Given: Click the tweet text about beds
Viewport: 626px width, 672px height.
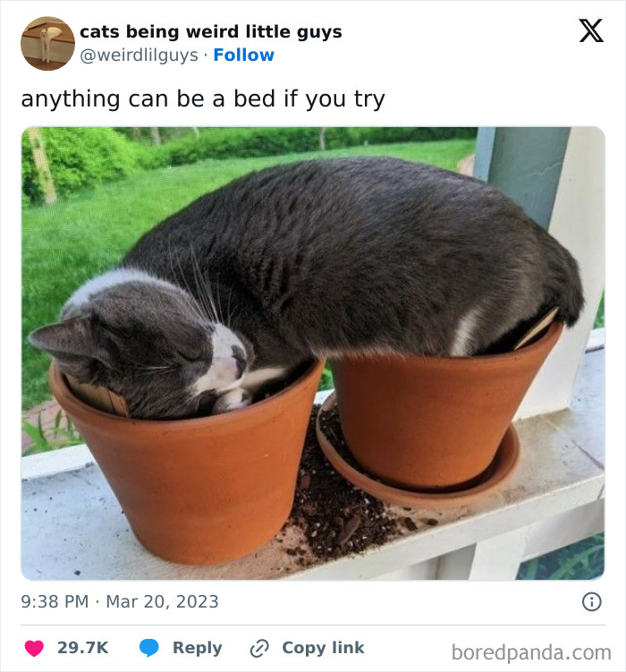Looking at the screenshot, I should coord(203,98).
